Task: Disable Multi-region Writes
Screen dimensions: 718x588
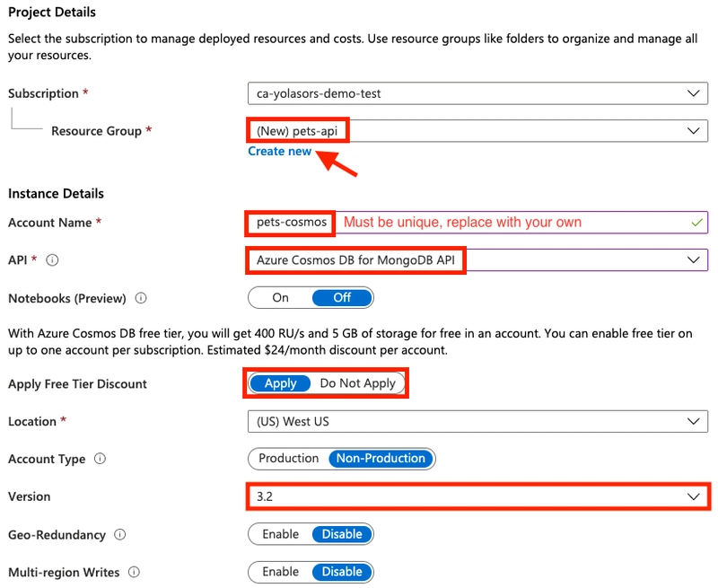Action: (342, 572)
